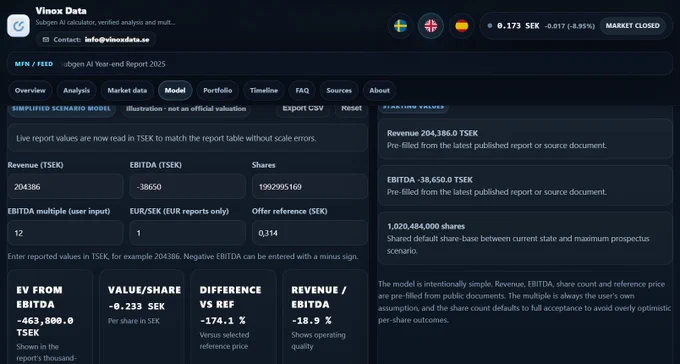Switch to Market data tab
This screenshot has width=680, height=364.
pos(127,91)
